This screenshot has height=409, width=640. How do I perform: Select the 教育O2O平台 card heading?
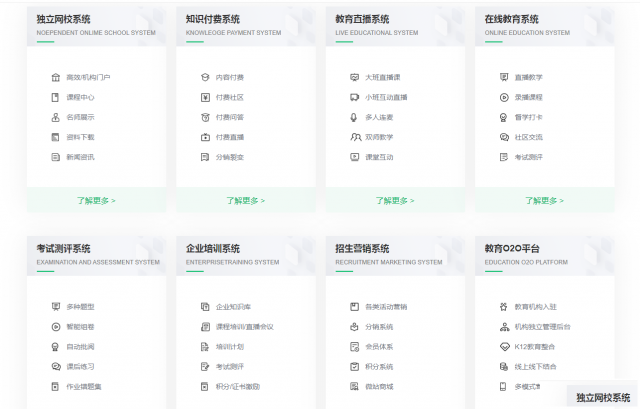tap(512, 248)
